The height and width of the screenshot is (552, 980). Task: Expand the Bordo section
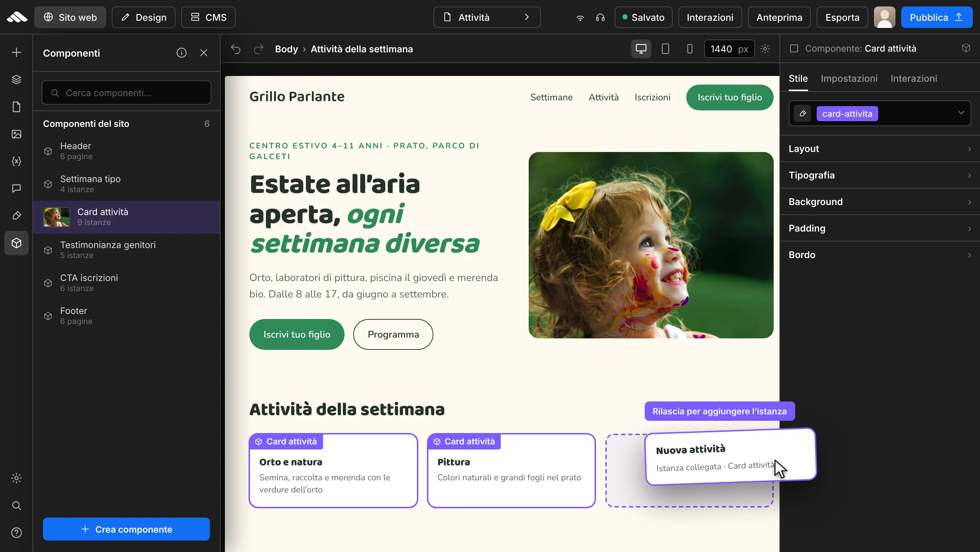pyautogui.click(x=880, y=255)
